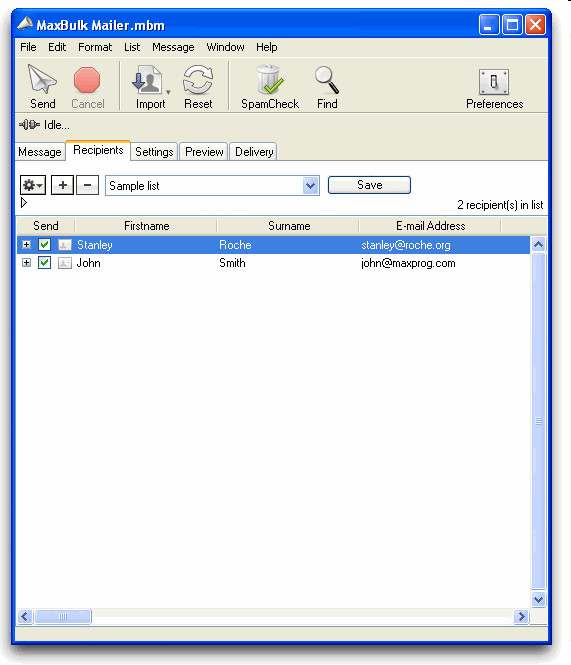Remove recipient with minus button
Viewport: 571px width, 665px height.
87,185
